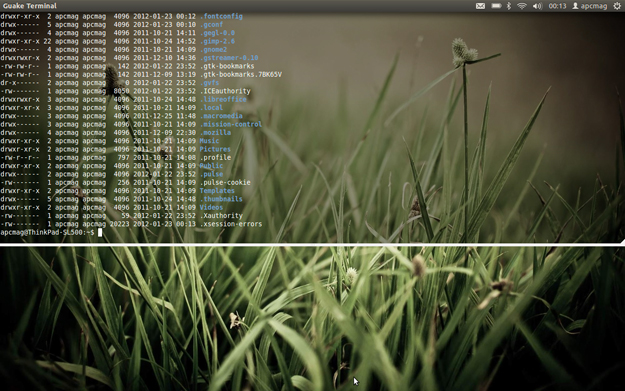Open the battery status indicator
Viewport: 625px width, 391px height.
pos(496,6)
